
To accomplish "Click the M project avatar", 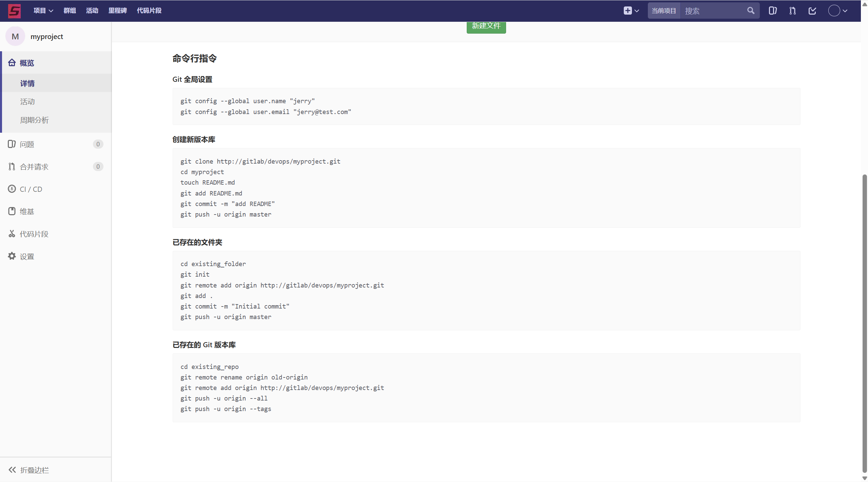I will [15, 36].
